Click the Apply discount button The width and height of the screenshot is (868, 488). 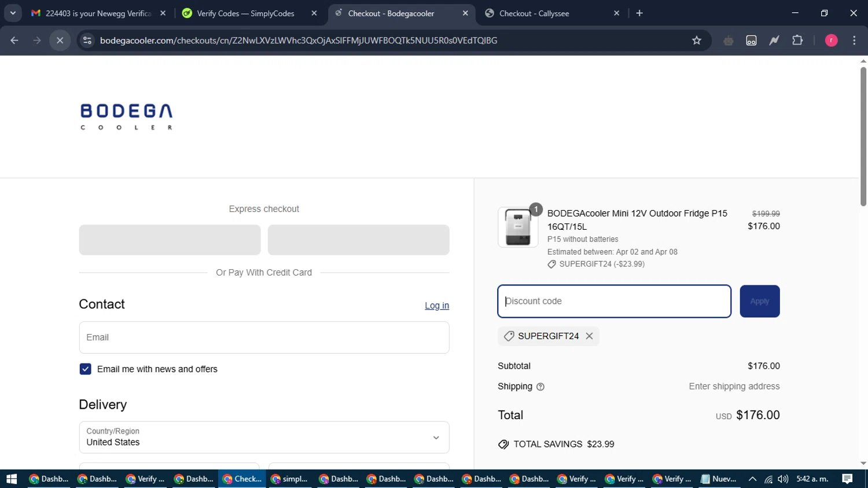[x=759, y=301]
